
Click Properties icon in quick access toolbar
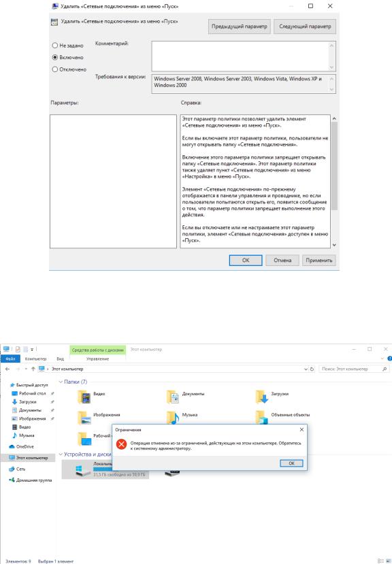[18, 349]
